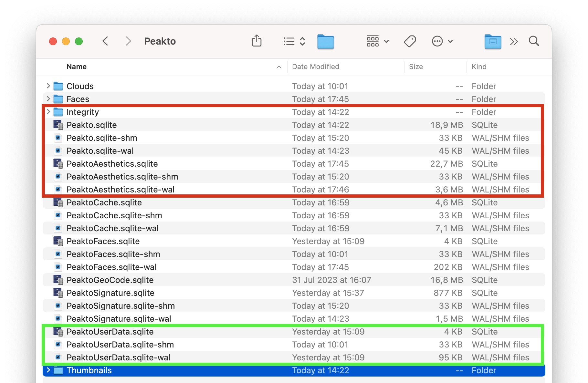The image size is (588, 383).
Task: Click the 31 Jul 2023 at 16:07 date
Action: tap(331, 280)
